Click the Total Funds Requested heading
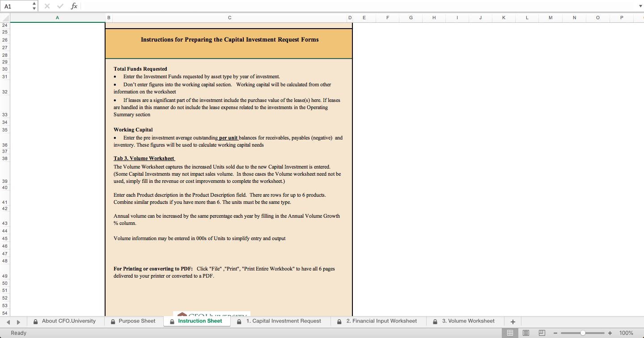 click(x=140, y=69)
